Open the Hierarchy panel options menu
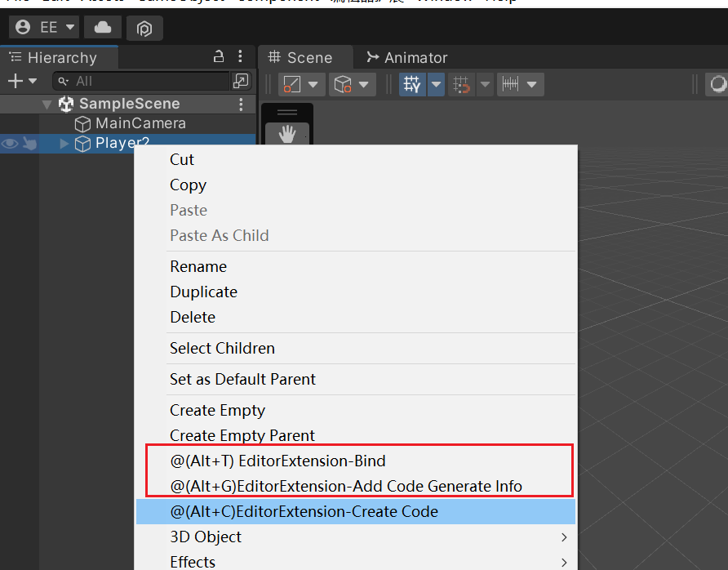Screen dimensions: 728x570 click(240, 56)
